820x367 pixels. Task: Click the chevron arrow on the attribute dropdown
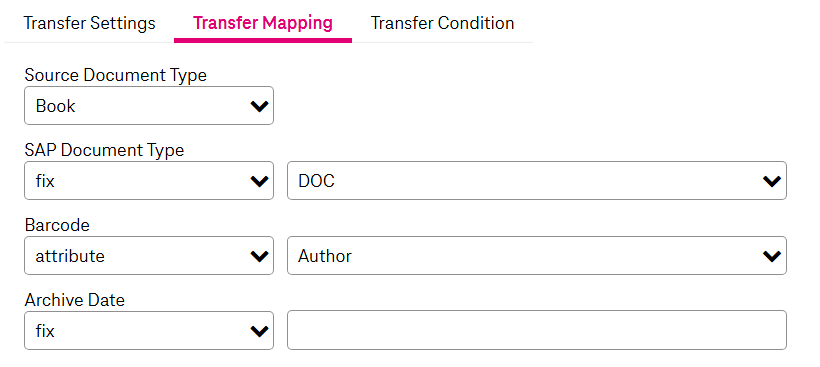tap(259, 256)
